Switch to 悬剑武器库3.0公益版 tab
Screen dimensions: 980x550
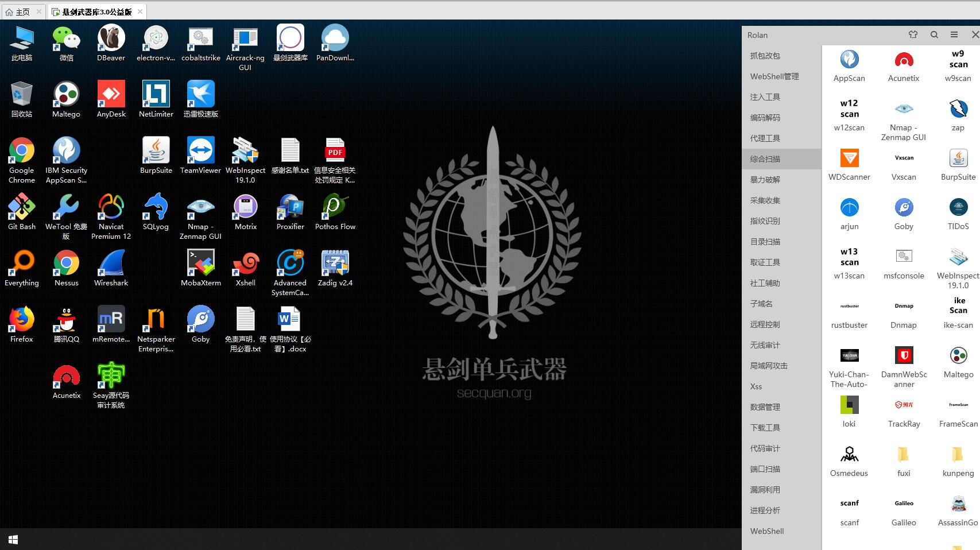tap(96, 11)
